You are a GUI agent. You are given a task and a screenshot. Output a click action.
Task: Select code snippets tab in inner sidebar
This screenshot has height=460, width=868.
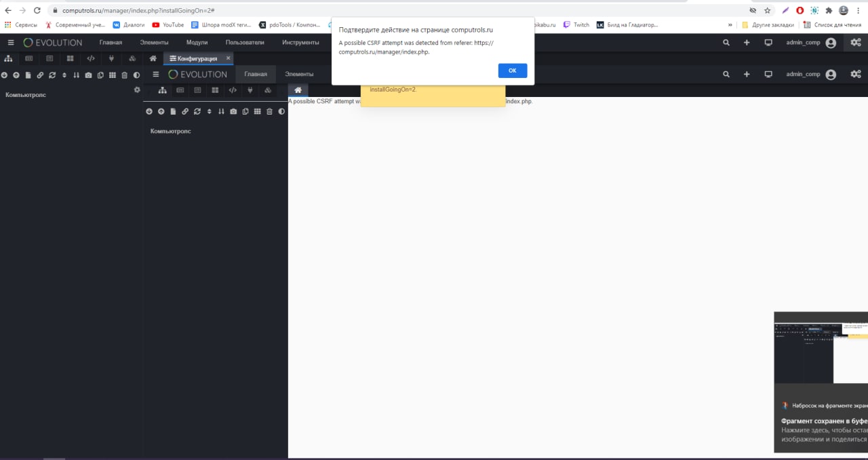click(x=233, y=90)
